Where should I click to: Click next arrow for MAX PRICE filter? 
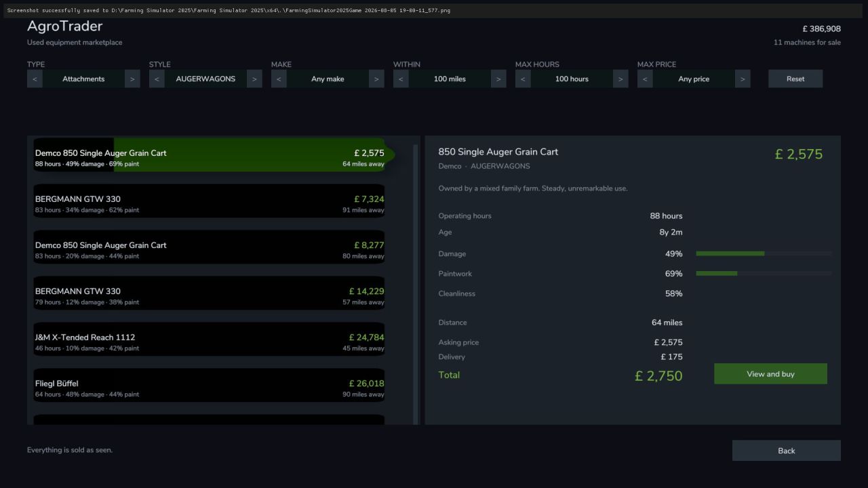pos(743,79)
